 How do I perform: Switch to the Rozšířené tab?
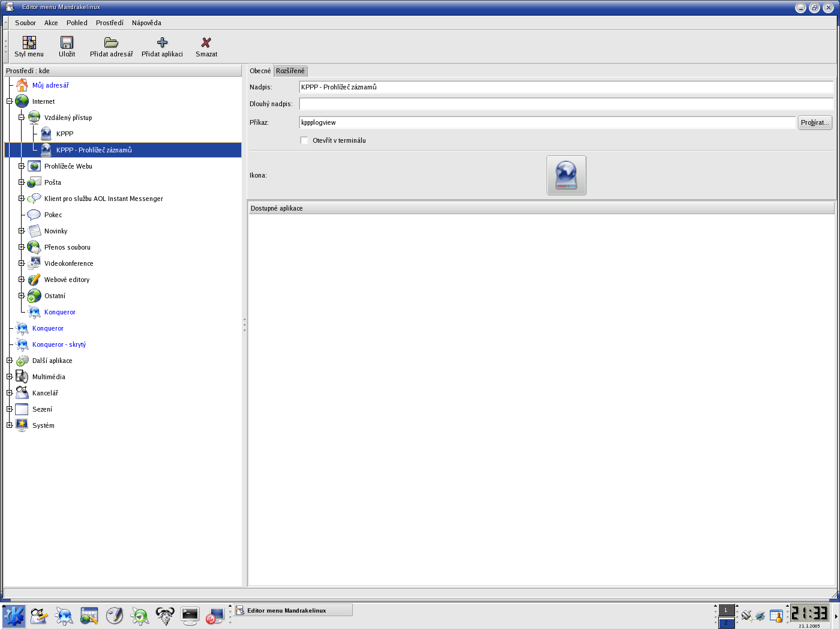click(x=290, y=71)
